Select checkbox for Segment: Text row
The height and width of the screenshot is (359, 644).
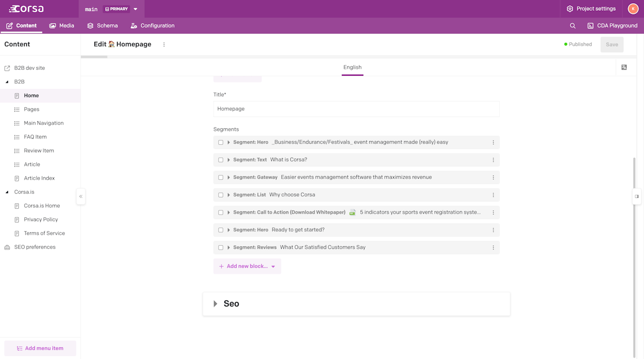click(221, 160)
